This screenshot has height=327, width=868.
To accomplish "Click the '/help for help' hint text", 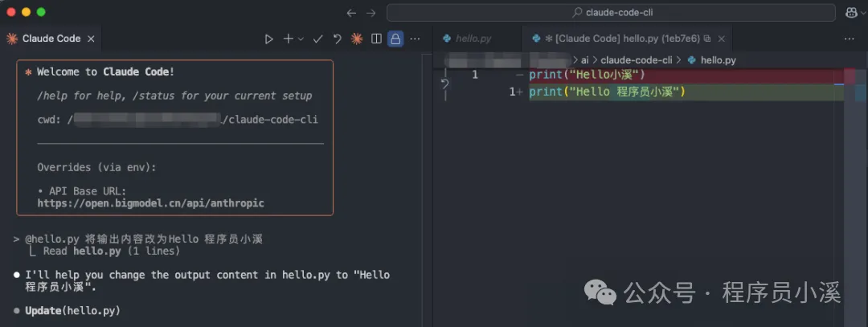I will 81,96.
